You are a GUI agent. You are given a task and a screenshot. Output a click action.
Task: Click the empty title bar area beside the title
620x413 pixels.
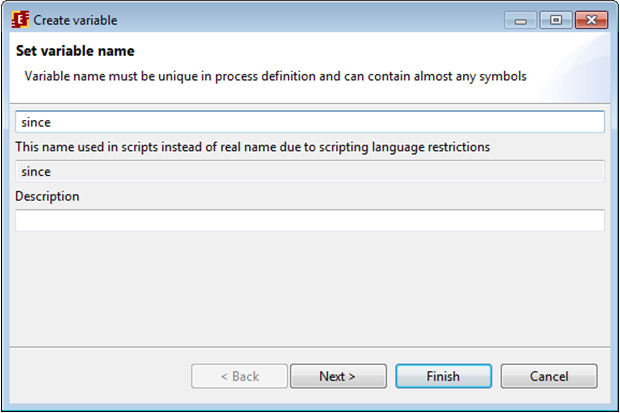pyautogui.click(x=300, y=19)
